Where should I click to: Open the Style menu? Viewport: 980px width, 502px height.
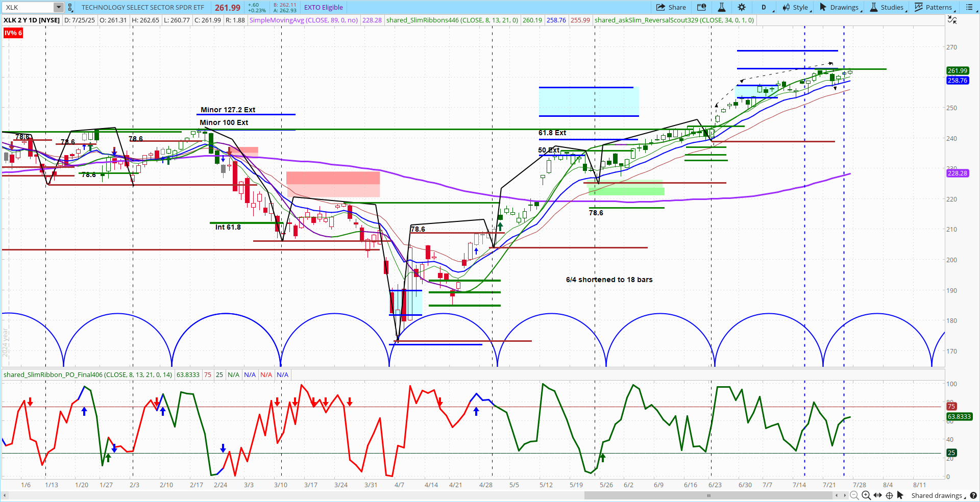pyautogui.click(x=796, y=7)
